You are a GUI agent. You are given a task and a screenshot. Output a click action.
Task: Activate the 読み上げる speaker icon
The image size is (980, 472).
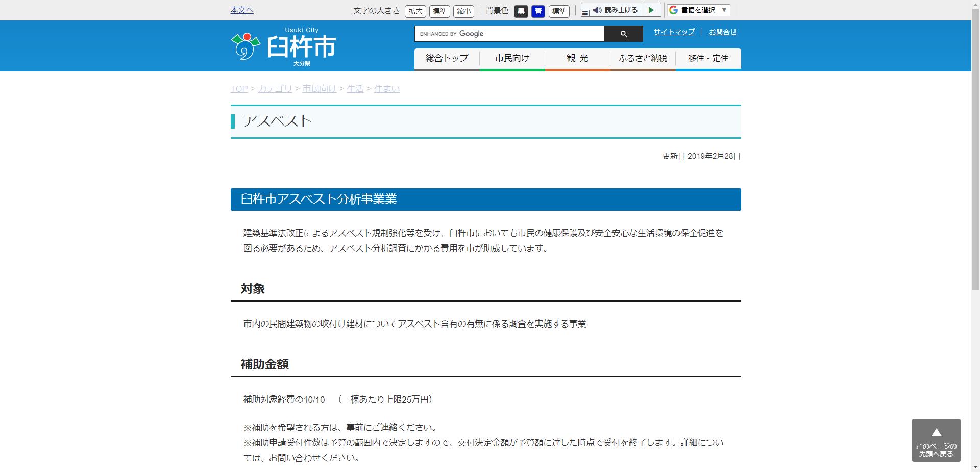coord(598,9)
